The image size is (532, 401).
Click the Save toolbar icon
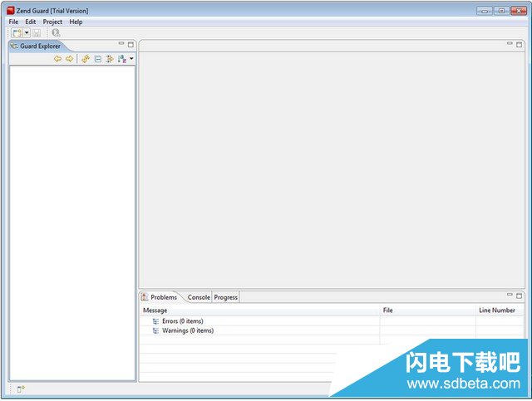(x=37, y=32)
